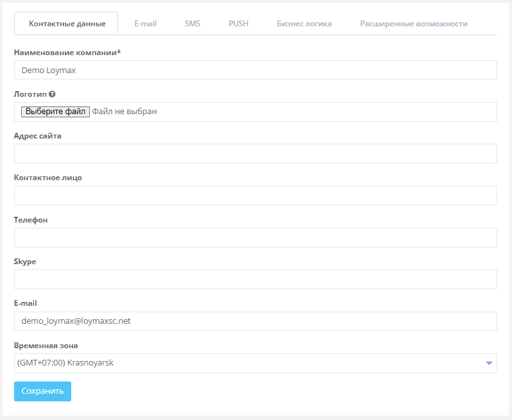Open the E-mail tab

pos(145,24)
